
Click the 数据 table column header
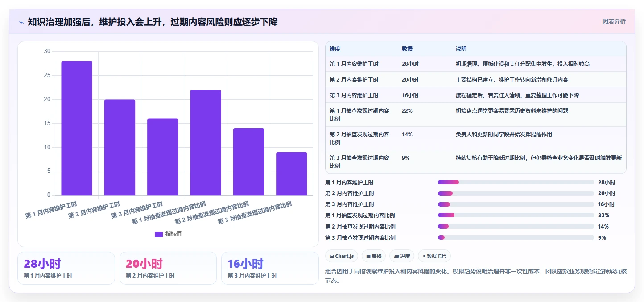click(407, 49)
